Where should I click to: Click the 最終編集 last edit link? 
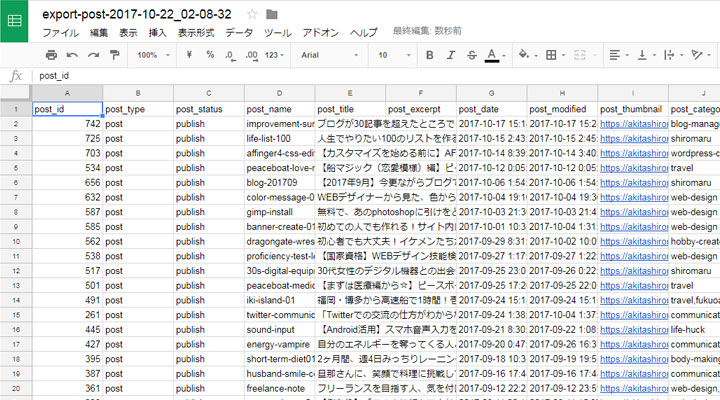pyautogui.click(x=427, y=31)
